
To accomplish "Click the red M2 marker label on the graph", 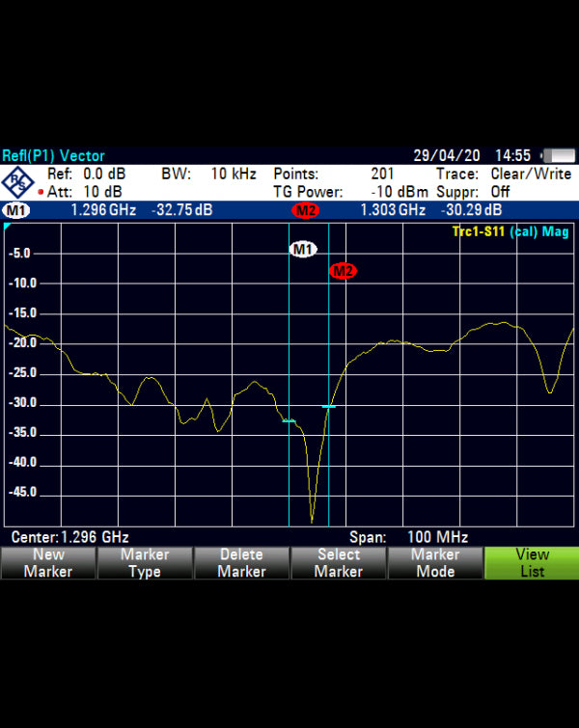I will click(x=343, y=271).
